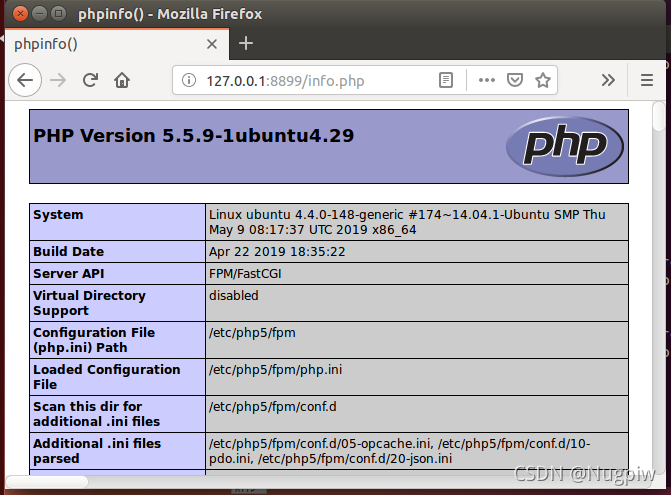Select the 'FPM/FastCGI' value

point(245,273)
